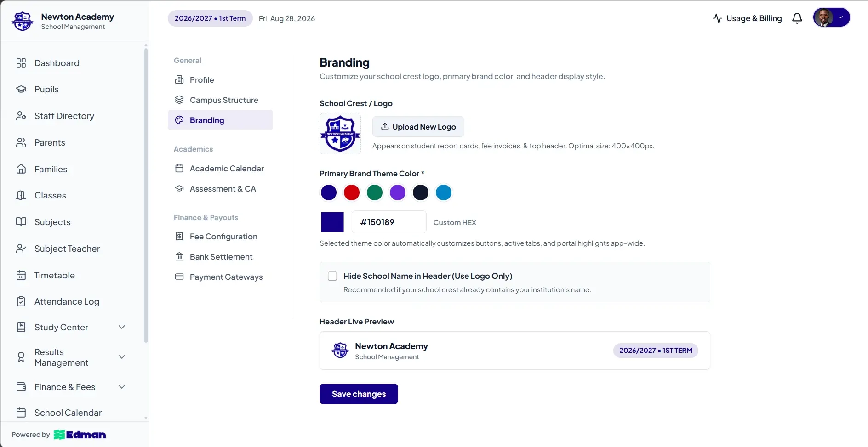This screenshot has height=447, width=868.
Task: Open the user profile avatar dropdown
Action: 831,17
